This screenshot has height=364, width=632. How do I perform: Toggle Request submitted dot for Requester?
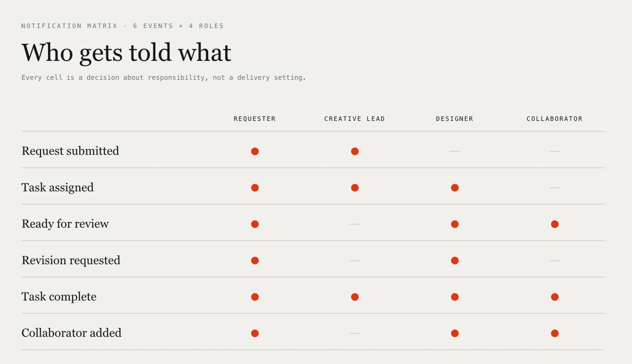coord(255,151)
